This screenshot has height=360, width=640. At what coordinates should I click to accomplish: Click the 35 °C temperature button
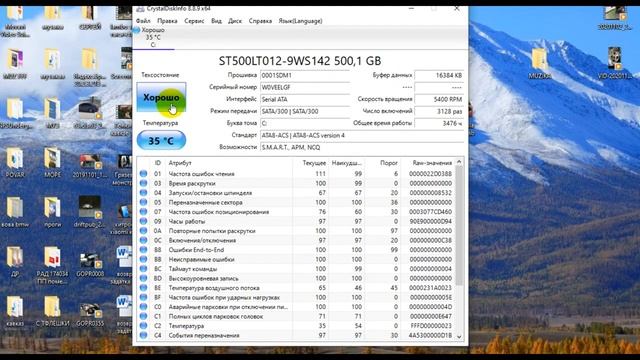161,141
